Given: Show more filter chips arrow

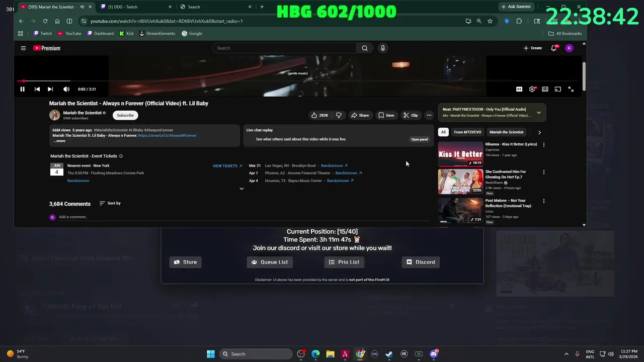Looking at the screenshot, I should tap(539, 133).
